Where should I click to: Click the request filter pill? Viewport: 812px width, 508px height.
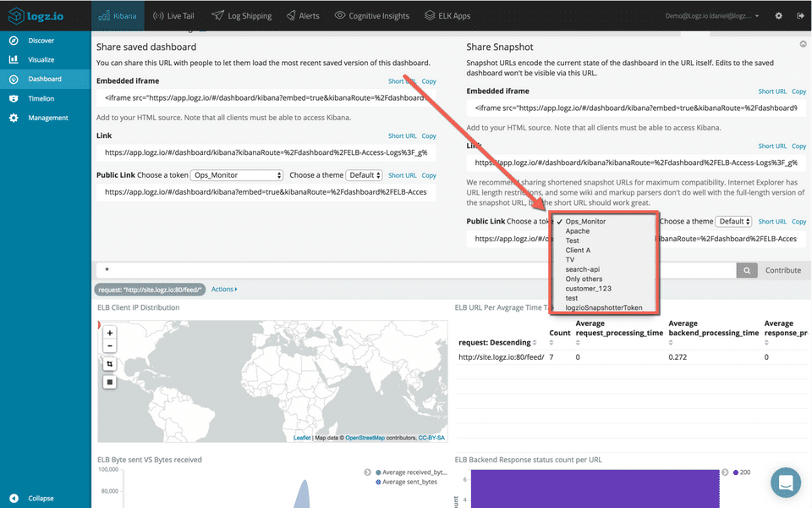click(x=150, y=290)
